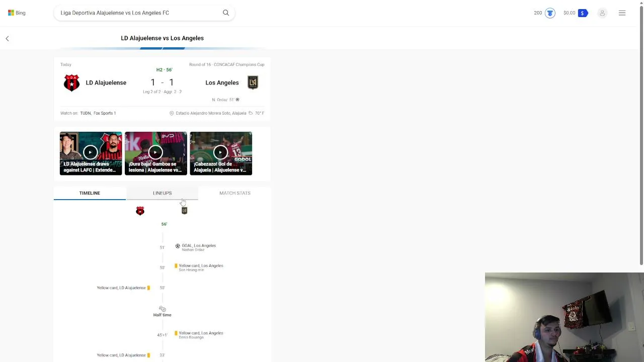This screenshot has width=644, height=362.
Task: Play the Dura baja Gamboa se lesiona video
Action: click(x=155, y=153)
